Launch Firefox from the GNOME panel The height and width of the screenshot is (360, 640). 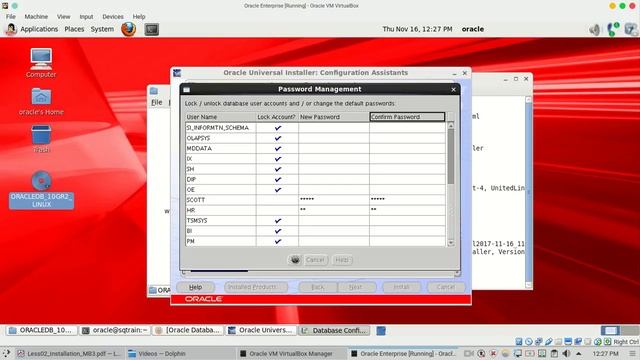coord(129,29)
